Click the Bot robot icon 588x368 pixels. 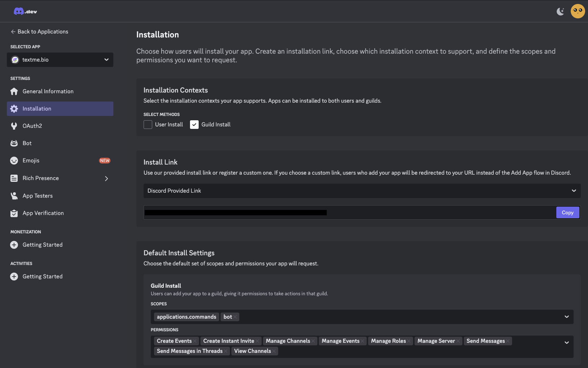14,143
